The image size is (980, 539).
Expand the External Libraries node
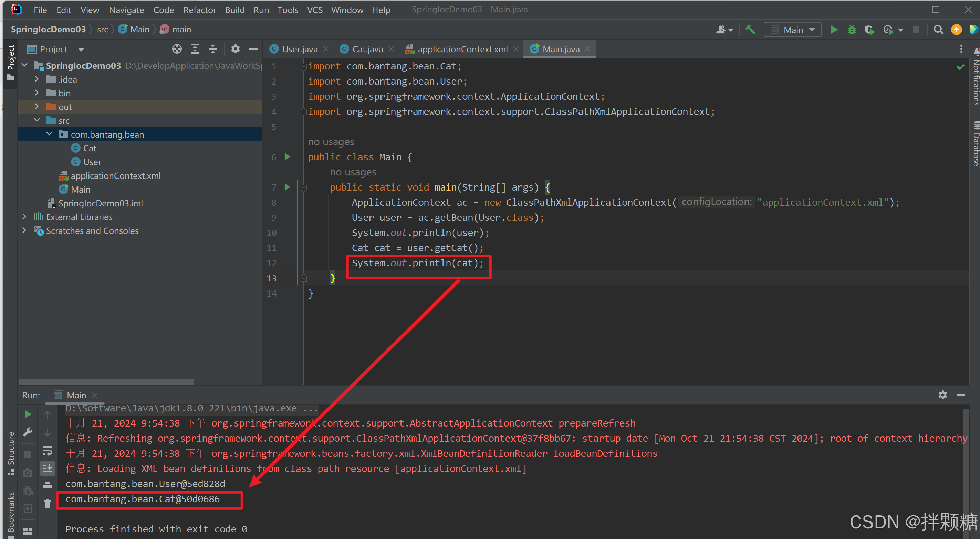[25, 217]
